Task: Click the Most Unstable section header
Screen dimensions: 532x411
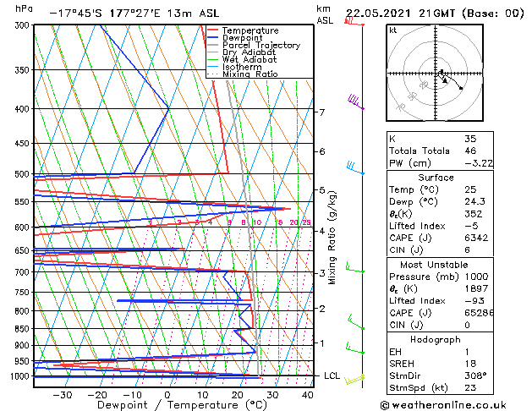Action: 434,265
